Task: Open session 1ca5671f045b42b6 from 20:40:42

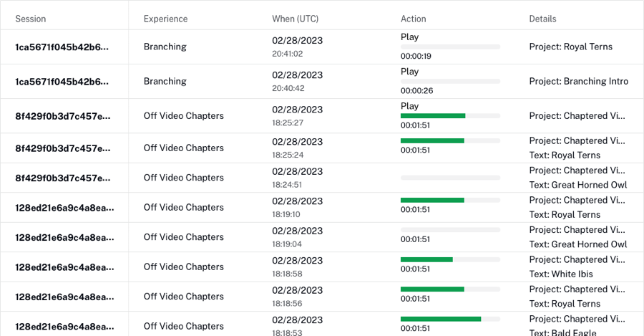Action: (x=62, y=82)
